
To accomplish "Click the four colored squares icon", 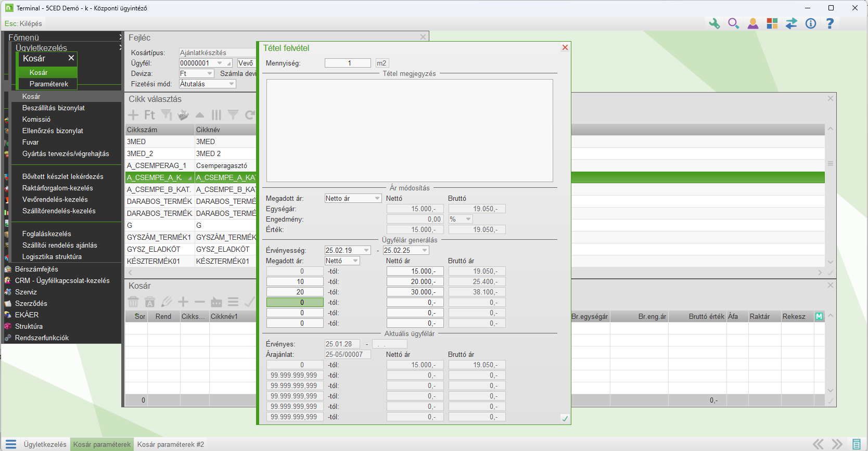I will 772,23.
